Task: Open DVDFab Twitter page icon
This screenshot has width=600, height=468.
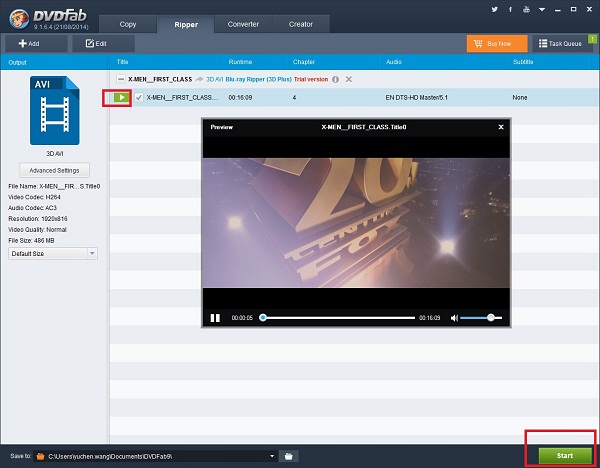Action: pos(494,9)
